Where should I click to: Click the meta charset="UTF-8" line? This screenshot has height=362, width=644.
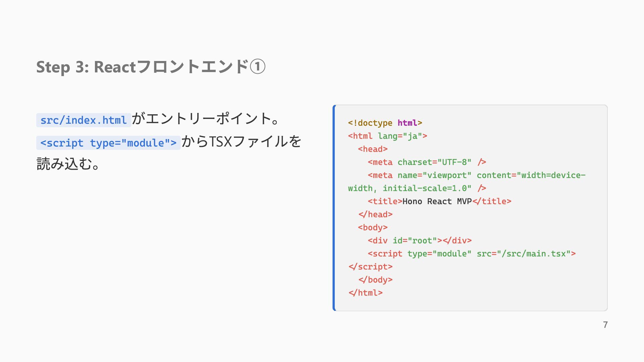point(427,162)
